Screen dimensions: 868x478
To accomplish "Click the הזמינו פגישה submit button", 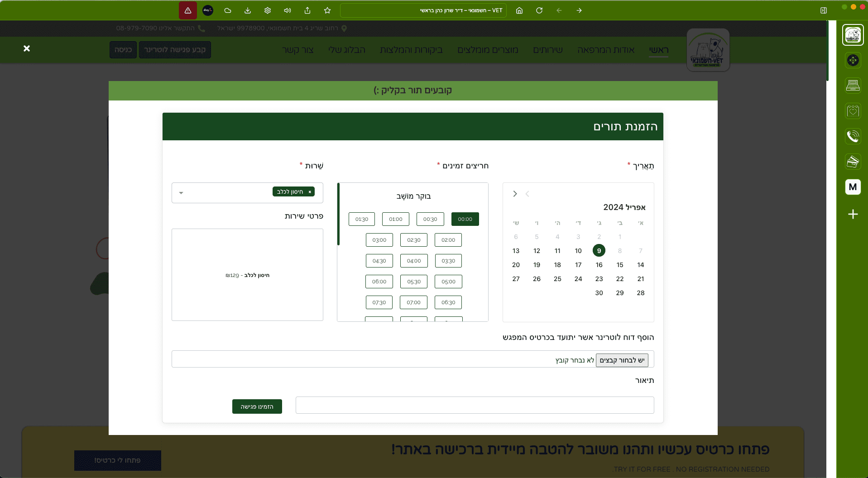I will (257, 406).
